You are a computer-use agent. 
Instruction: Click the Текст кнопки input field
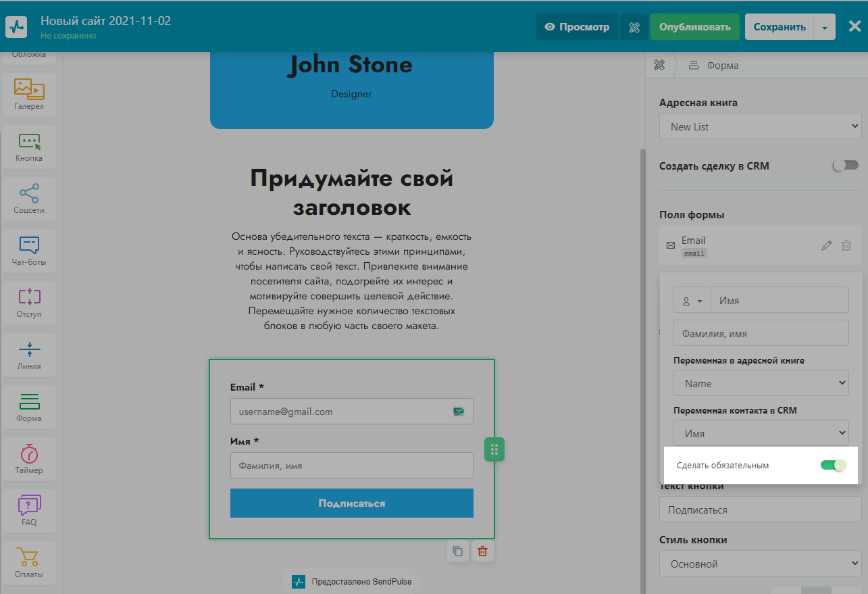760,510
